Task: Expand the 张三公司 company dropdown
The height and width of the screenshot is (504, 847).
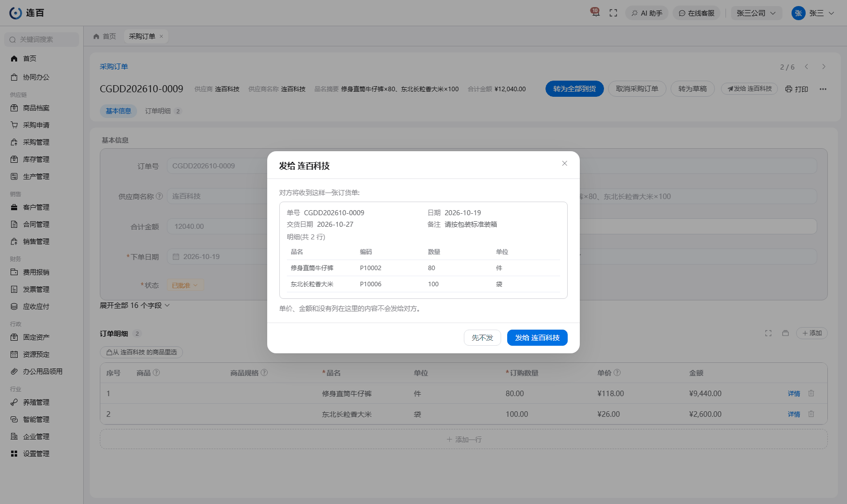Action: 756,13
